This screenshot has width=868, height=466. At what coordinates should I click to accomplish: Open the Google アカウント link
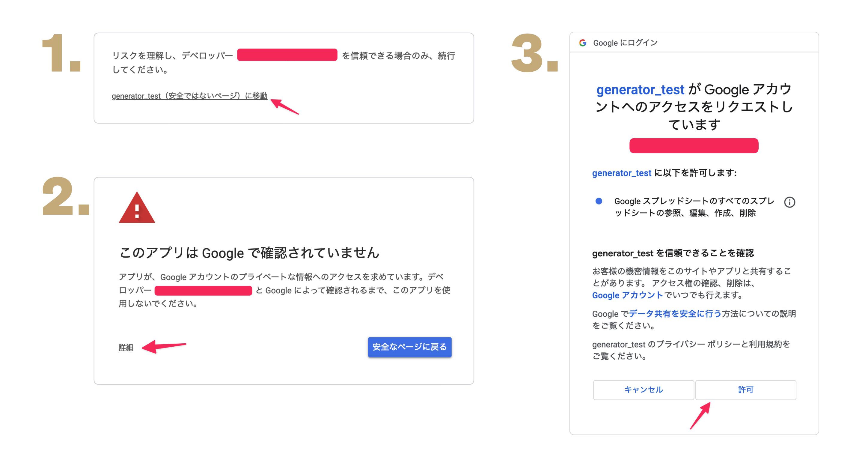(x=627, y=295)
